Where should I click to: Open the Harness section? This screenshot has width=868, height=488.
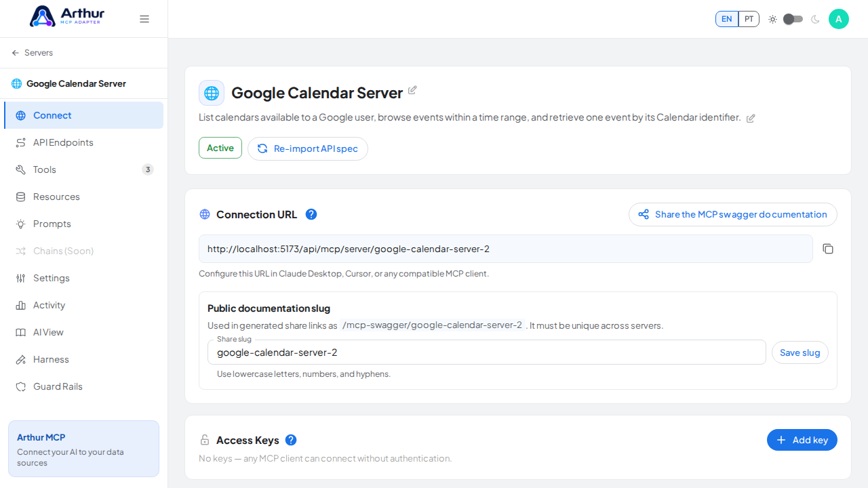pyautogui.click(x=83, y=359)
